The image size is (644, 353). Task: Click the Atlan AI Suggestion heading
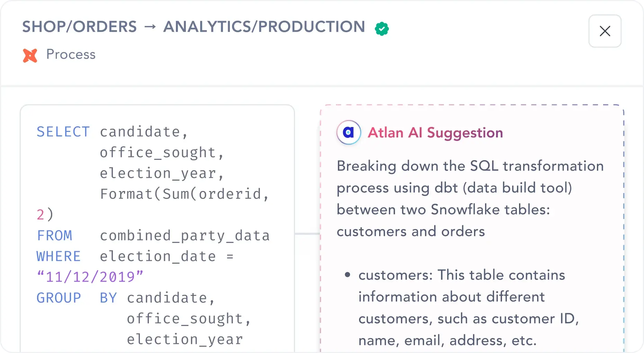click(x=435, y=133)
